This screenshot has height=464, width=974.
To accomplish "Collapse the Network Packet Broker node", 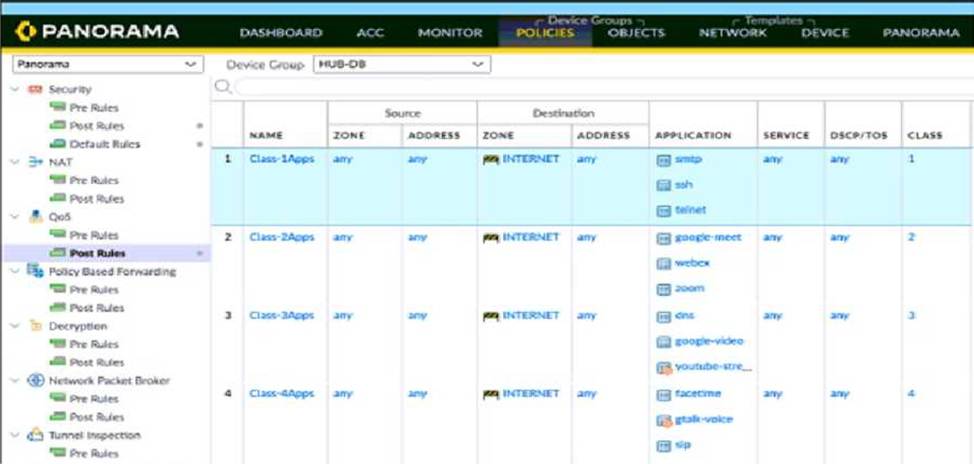I will tap(16, 381).
